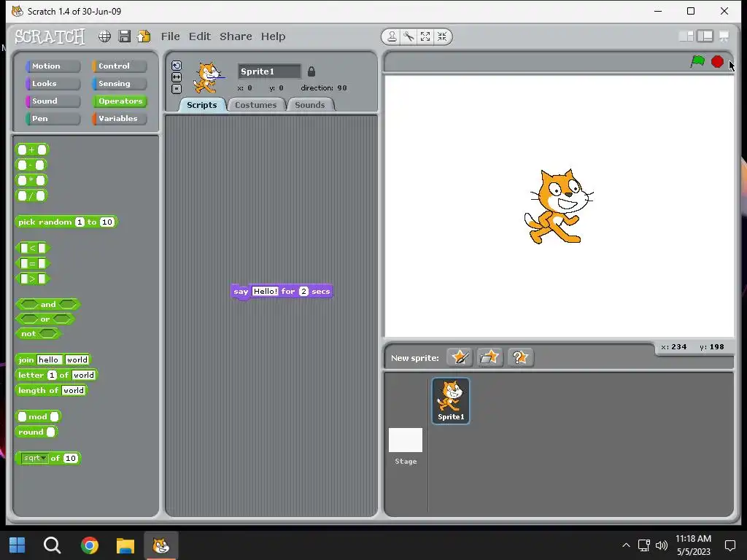Open the Looks blocks category
This screenshot has width=747, height=560.
pos(53,84)
